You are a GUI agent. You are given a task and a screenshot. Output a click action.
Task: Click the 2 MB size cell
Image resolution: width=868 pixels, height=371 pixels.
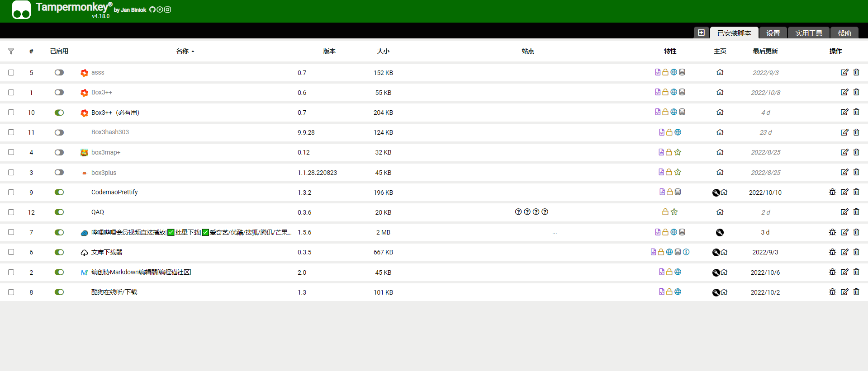pos(383,232)
